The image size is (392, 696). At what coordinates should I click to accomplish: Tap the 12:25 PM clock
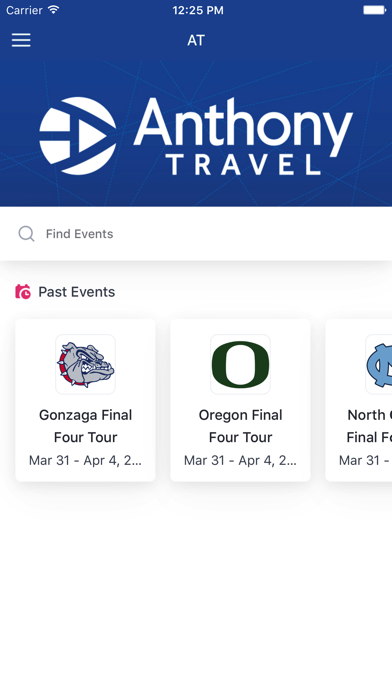pos(198,10)
